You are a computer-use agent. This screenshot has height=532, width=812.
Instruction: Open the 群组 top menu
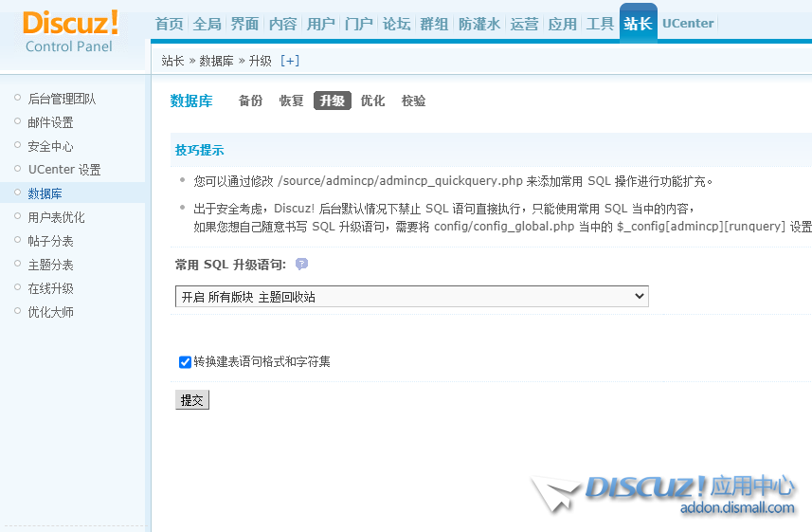click(435, 24)
